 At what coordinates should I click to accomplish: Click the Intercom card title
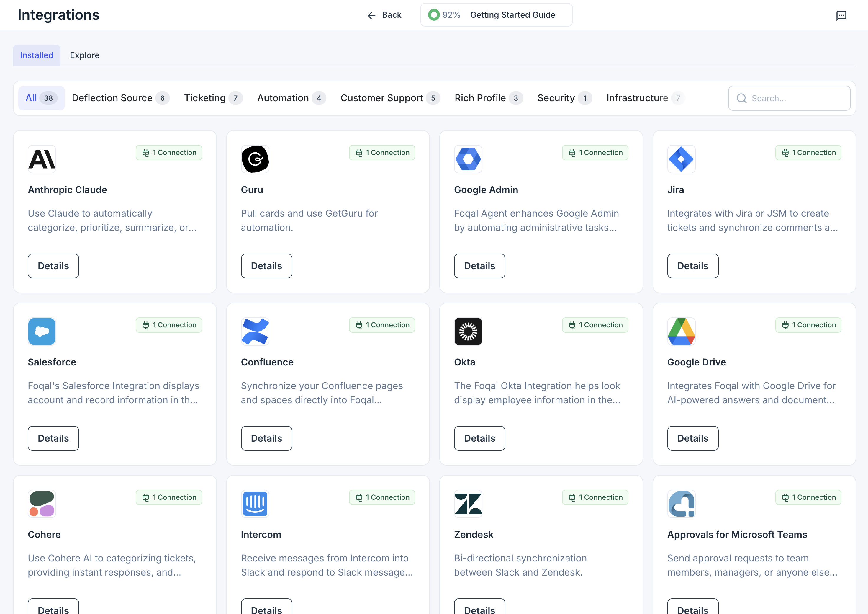pos(261,535)
